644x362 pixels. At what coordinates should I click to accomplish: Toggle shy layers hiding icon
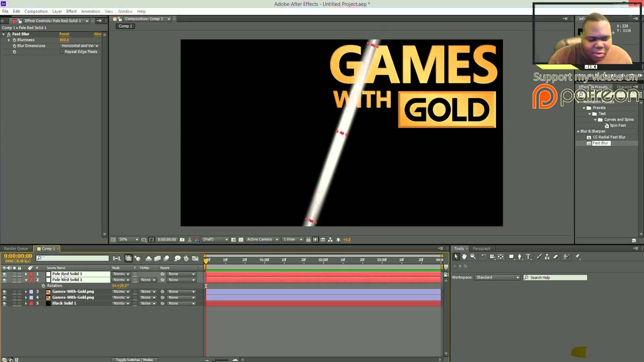tap(149, 258)
